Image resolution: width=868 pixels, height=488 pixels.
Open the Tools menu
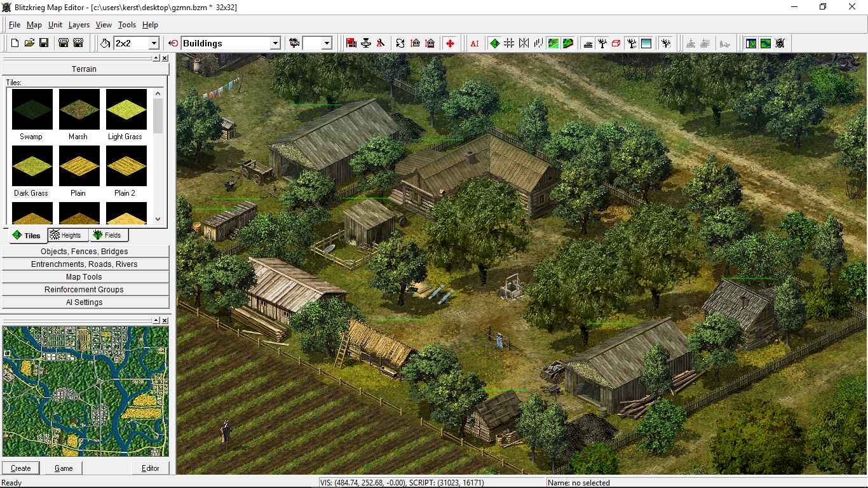coord(127,25)
